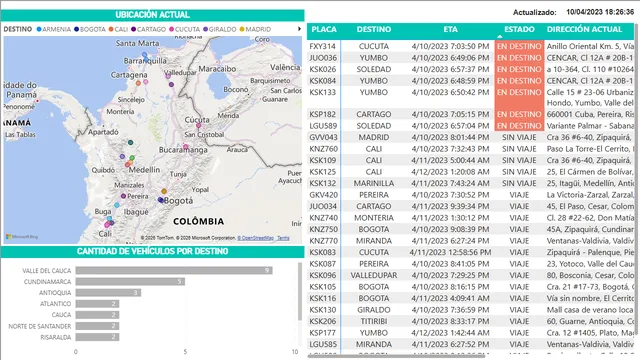640x360 pixels.
Task: Open the map Terms link
Action: (x=283, y=238)
